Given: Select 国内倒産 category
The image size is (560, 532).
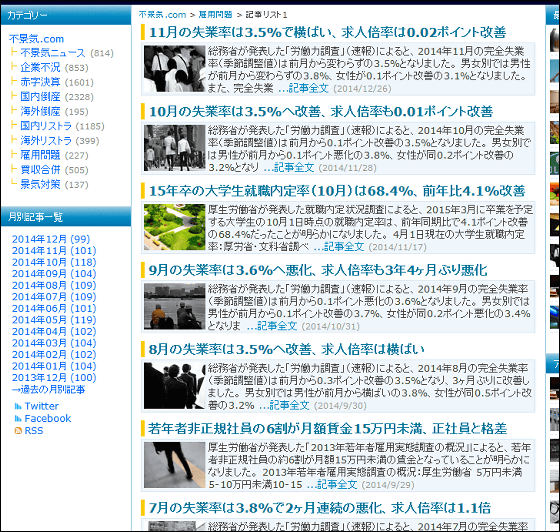Looking at the screenshot, I should tap(40, 97).
